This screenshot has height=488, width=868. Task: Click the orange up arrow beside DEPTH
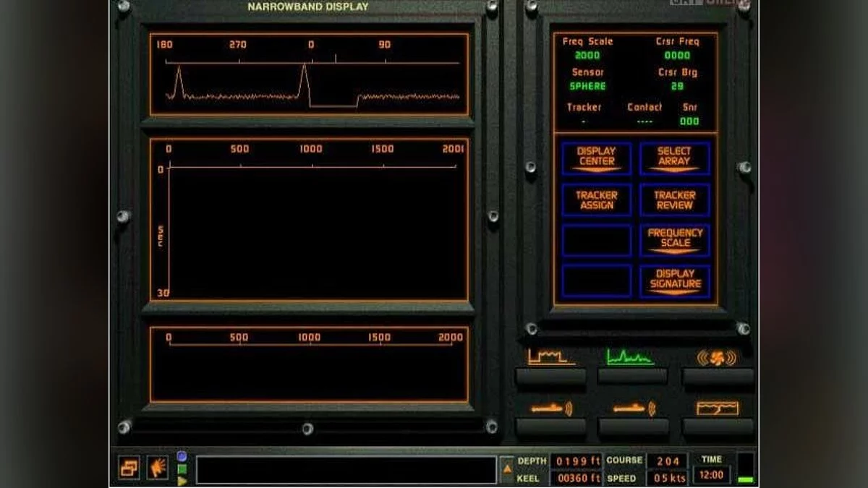point(507,469)
